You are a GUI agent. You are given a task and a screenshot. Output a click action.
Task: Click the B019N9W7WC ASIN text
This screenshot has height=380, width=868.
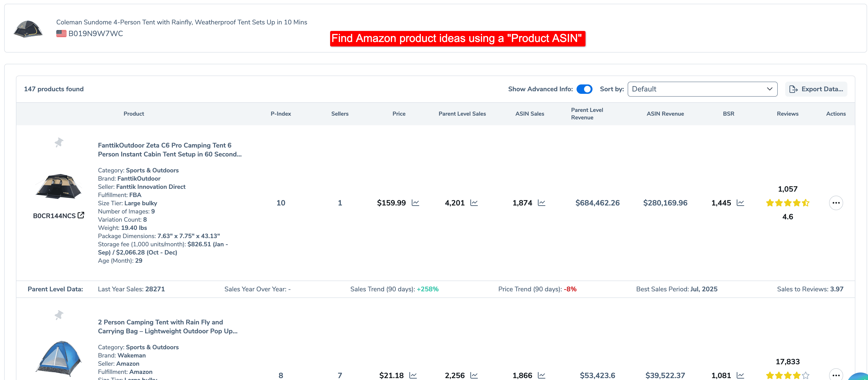coord(95,33)
